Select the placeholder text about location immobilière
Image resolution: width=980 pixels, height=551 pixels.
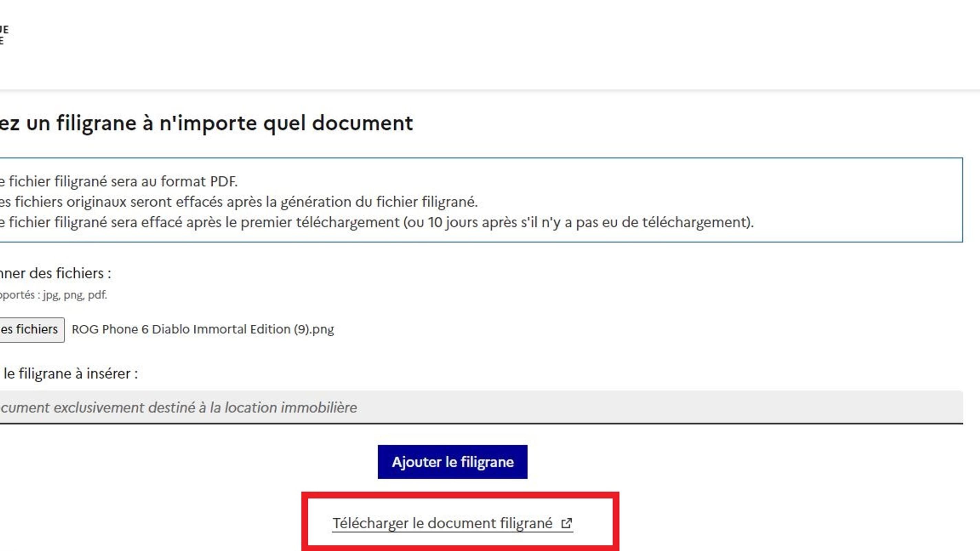[179, 408]
